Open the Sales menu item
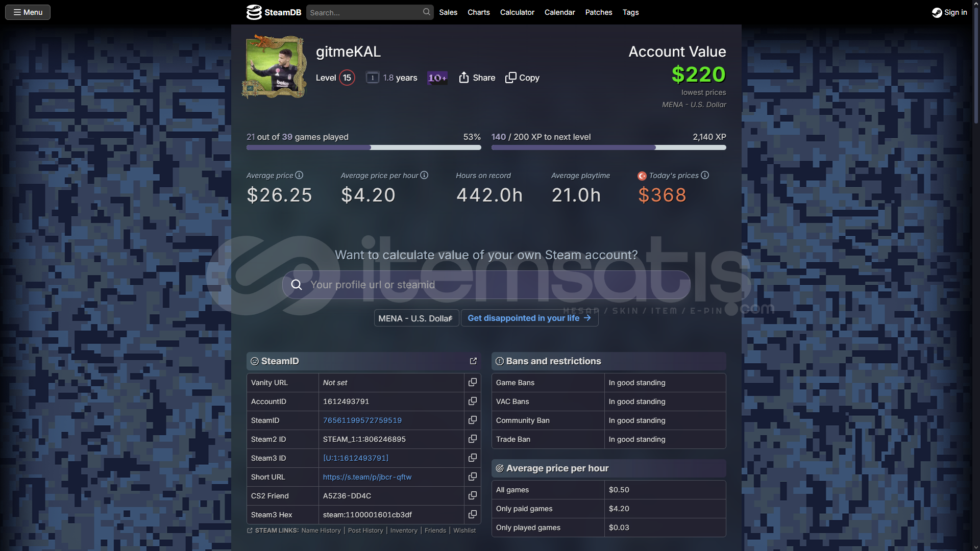This screenshot has height=551, width=980. [448, 12]
